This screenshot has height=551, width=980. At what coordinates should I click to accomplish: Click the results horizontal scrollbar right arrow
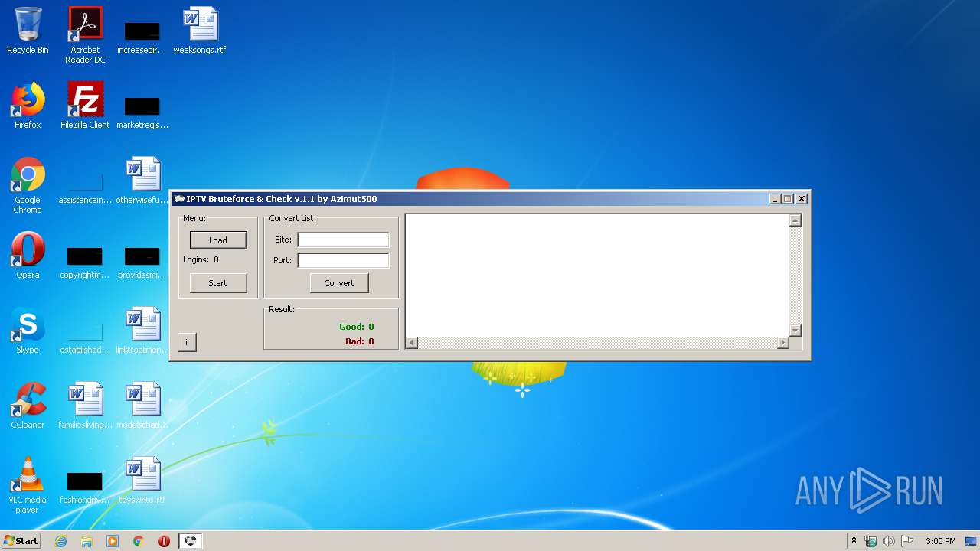click(783, 342)
